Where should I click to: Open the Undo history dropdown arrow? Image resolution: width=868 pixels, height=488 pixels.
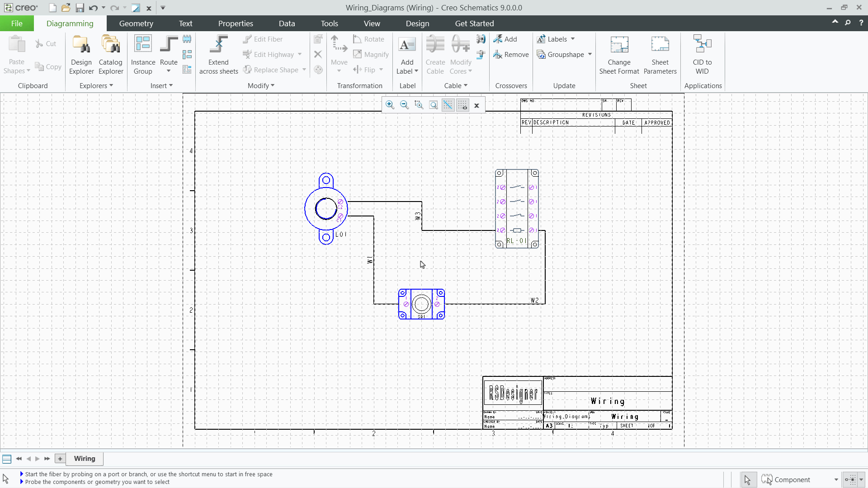104,8
